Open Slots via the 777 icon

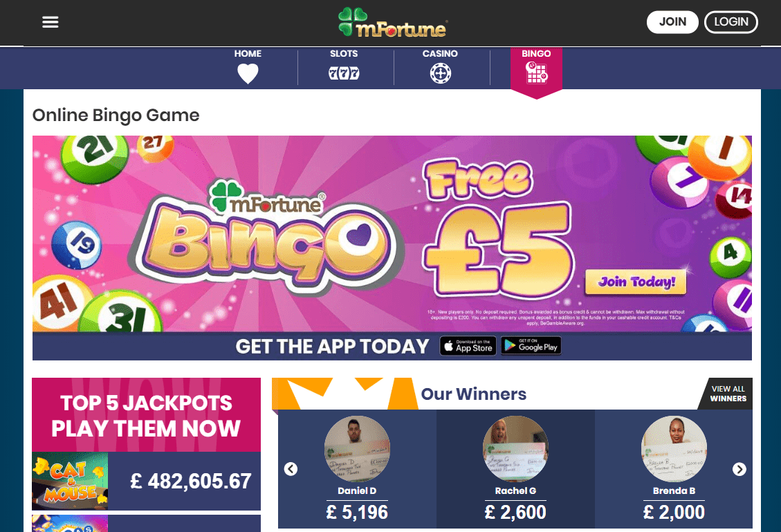point(344,73)
